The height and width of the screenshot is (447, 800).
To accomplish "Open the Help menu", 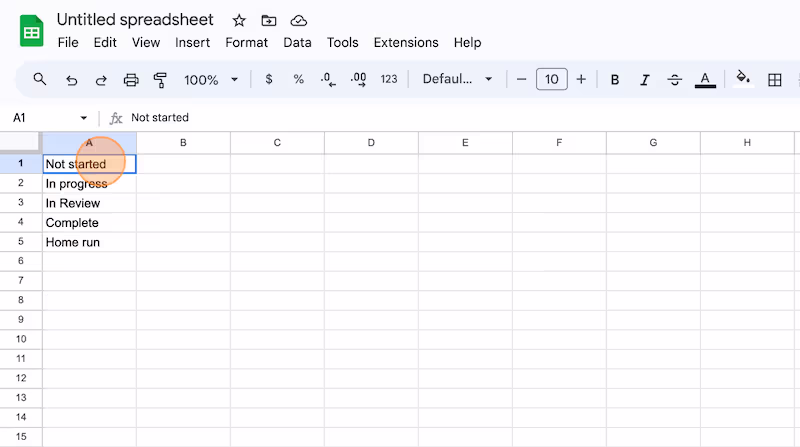I will pyautogui.click(x=467, y=43).
